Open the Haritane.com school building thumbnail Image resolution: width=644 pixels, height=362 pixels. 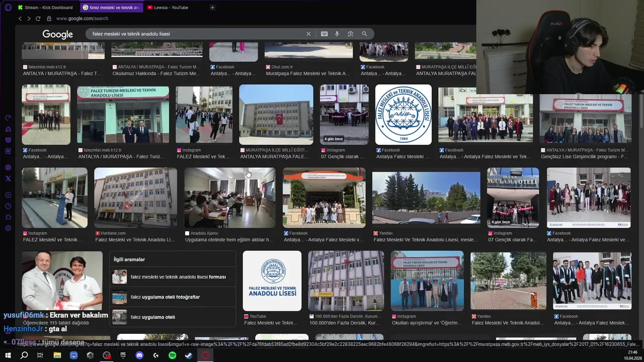tap(135, 198)
